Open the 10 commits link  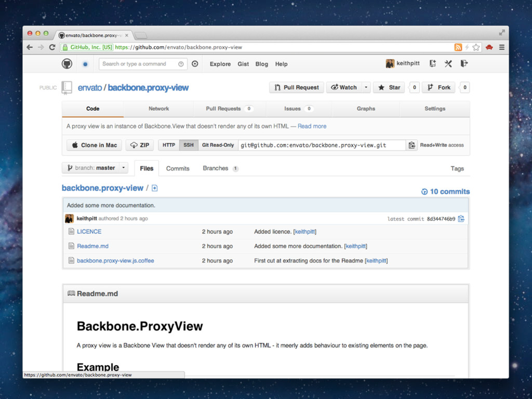[445, 192]
